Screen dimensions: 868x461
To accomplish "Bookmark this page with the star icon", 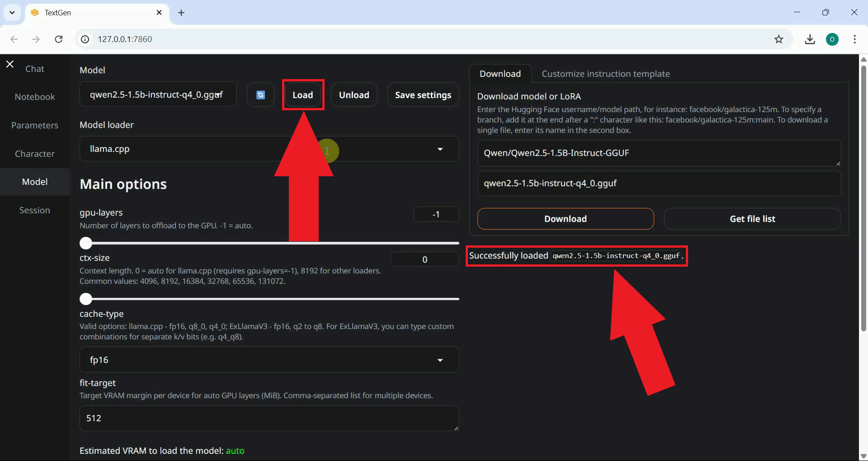I will pos(778,39).
